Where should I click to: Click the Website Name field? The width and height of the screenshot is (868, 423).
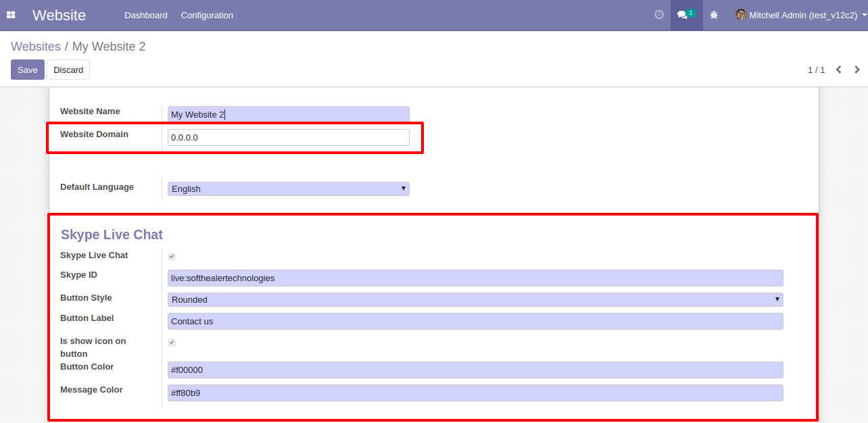(289, 114)
